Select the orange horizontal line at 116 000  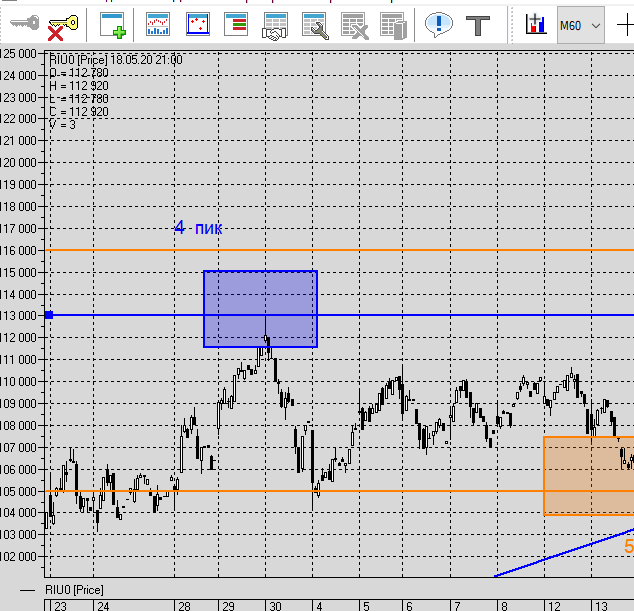(339, 250)
